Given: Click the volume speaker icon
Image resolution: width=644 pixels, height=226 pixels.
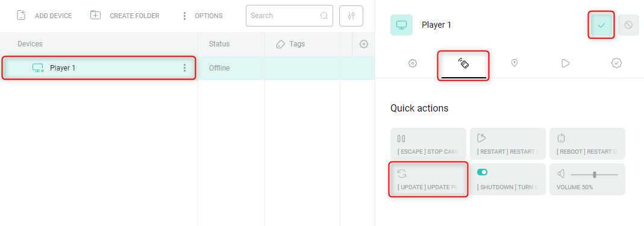Looking at the screenshot, I should tap(561, 174).
